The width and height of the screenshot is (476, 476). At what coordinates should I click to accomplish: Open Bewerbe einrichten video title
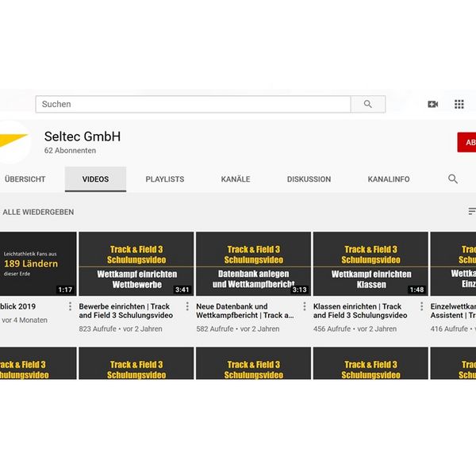click(126, 311)
